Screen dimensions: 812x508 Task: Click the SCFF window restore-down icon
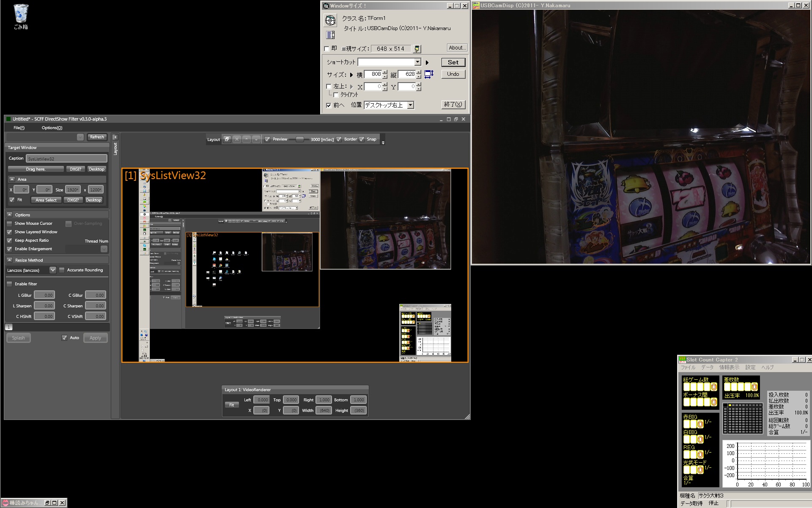456,119
